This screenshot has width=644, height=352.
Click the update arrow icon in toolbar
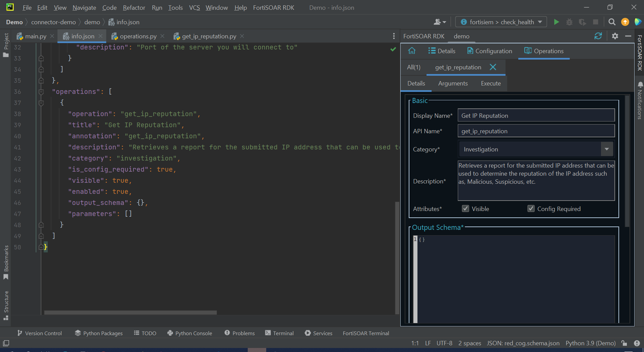tap(625, 22)
